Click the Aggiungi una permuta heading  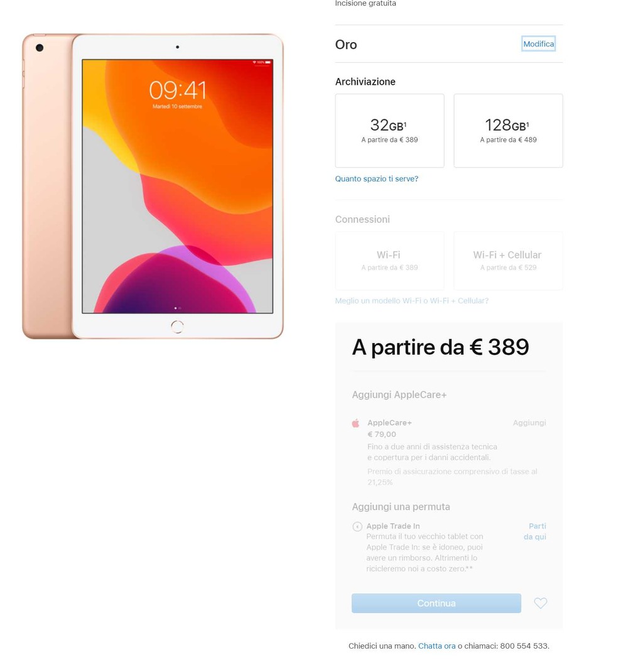pyautogui.click(x=401, y=507)
